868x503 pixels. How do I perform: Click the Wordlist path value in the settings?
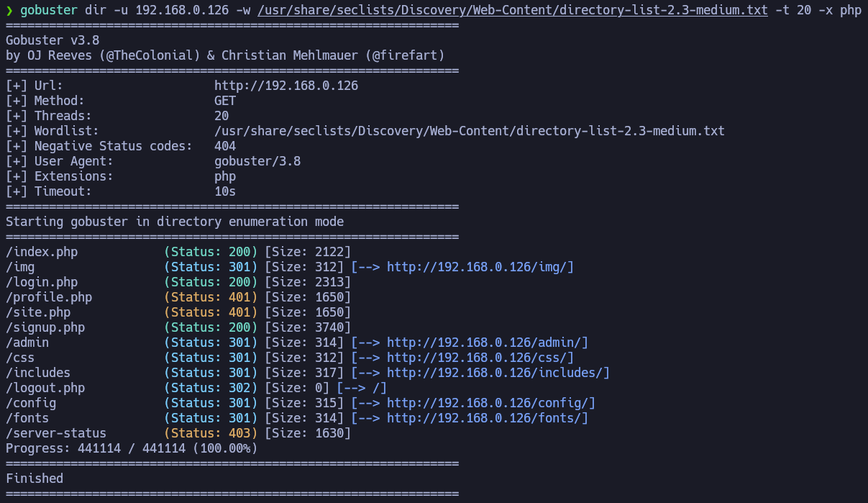[469, 131]
